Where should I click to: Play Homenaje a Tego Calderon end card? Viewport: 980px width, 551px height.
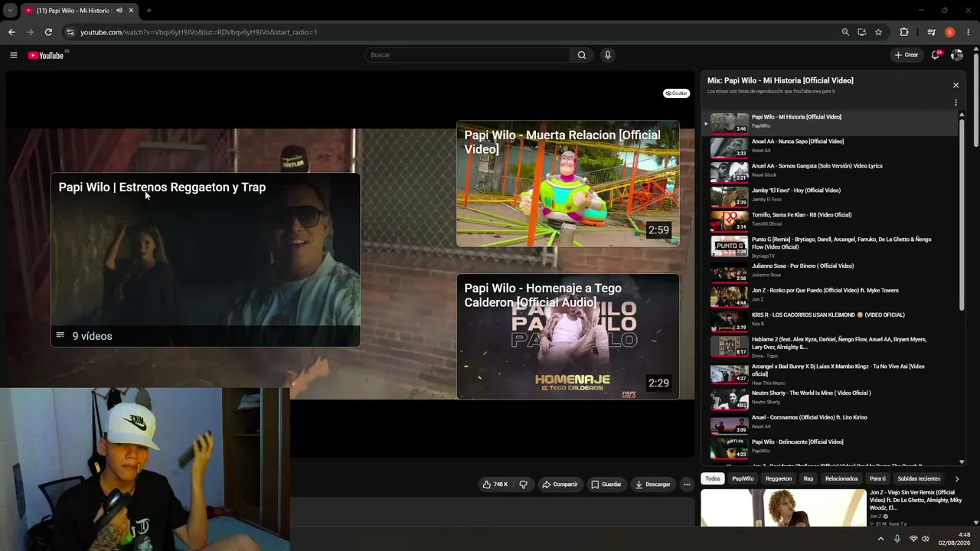click(x=568, y=337)
